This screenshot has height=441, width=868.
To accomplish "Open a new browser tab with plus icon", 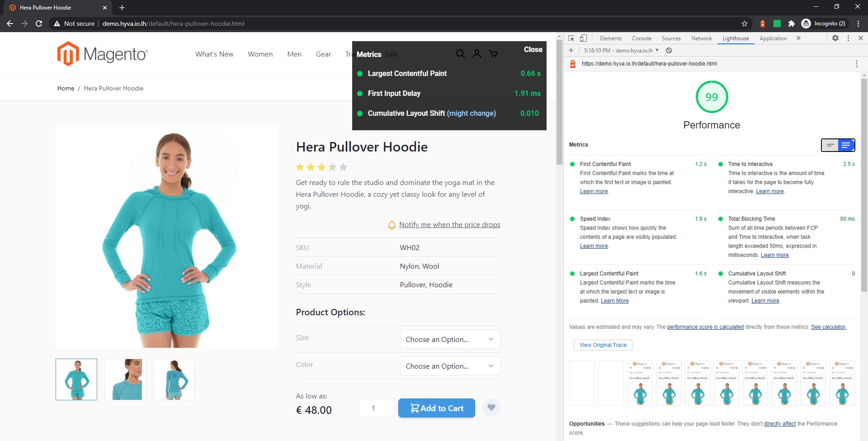I will tap(122, 8).
